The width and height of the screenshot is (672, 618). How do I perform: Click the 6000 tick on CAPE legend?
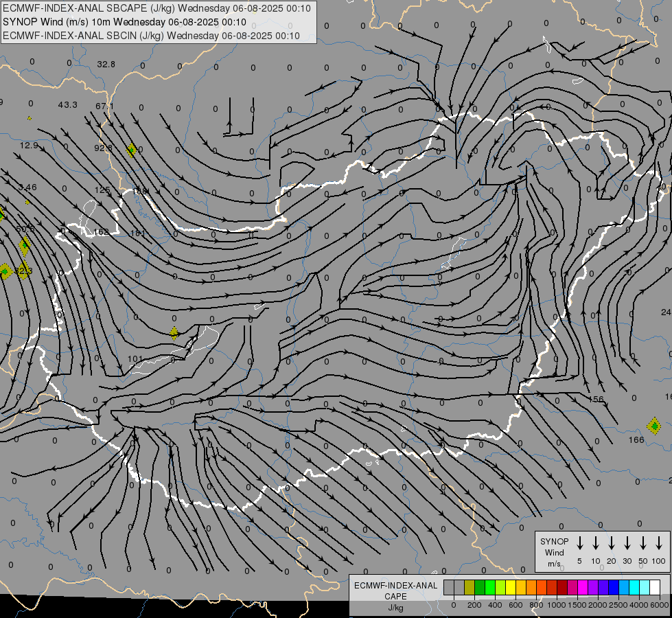point(660,605)
